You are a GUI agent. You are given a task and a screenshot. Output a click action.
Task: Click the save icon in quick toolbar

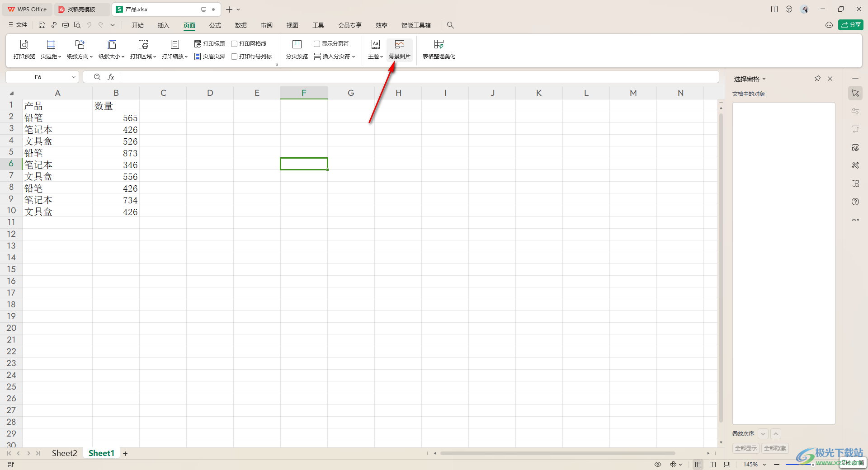42,25
